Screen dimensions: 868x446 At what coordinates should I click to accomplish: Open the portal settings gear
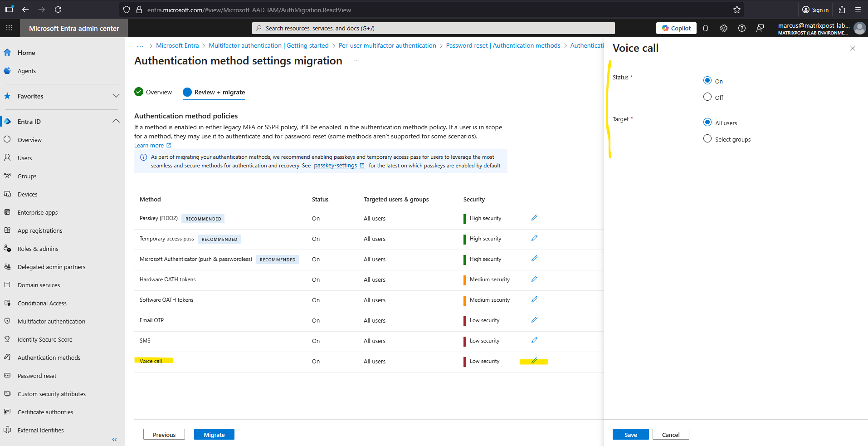pos(723,28)
